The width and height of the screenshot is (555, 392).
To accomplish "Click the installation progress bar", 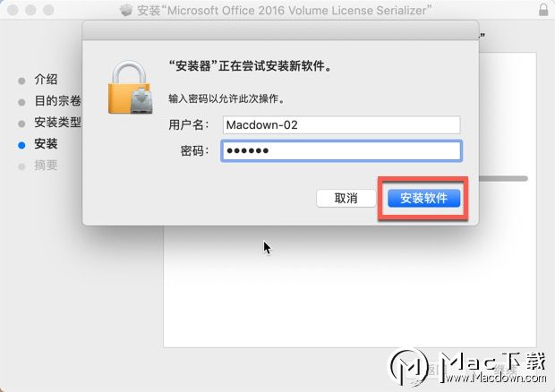I will point(503,179).
